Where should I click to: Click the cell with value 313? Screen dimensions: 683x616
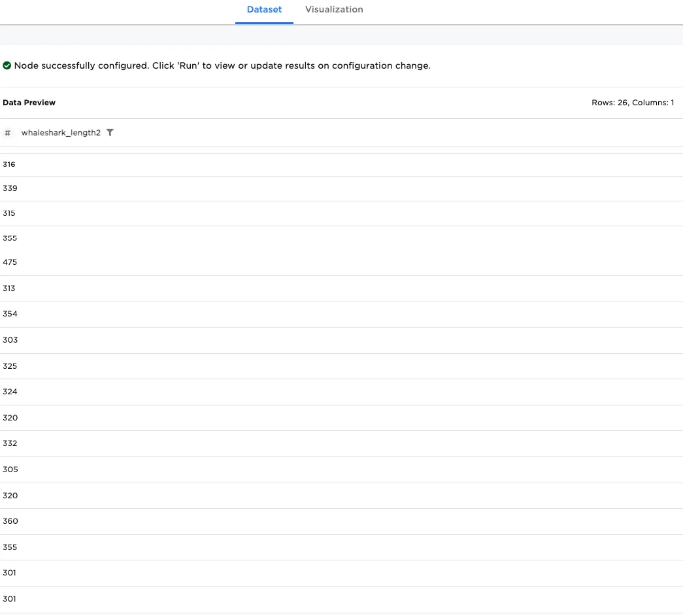(x=9, y=288)
